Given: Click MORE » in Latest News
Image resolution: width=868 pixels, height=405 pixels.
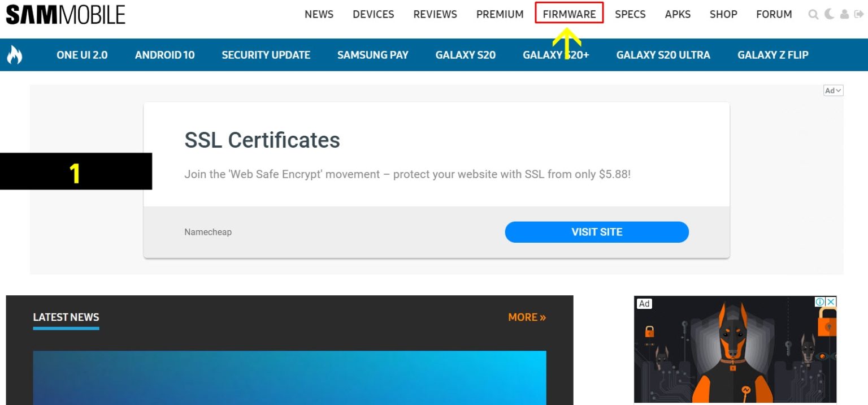Looking at the screenshot, I should [527, 317].
